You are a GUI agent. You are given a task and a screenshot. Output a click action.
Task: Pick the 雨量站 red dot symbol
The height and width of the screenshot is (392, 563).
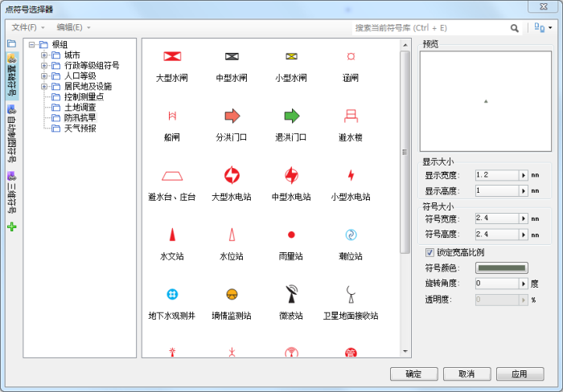point(291,235)
